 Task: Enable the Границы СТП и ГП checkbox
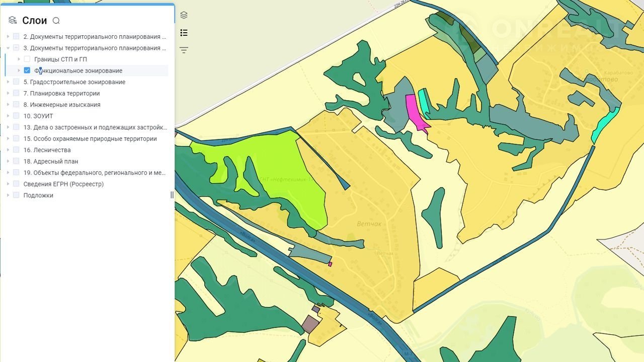(x=27, y=59)
